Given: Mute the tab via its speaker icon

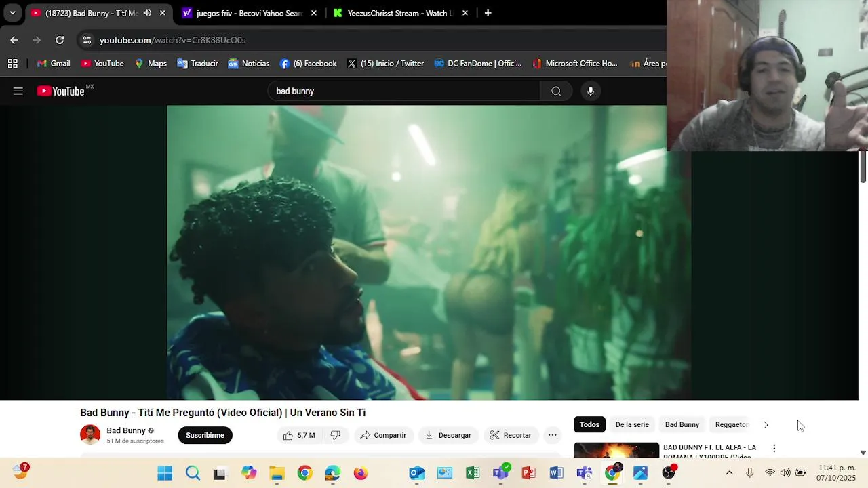Looking at the screenshot, I should coord(147,13).
